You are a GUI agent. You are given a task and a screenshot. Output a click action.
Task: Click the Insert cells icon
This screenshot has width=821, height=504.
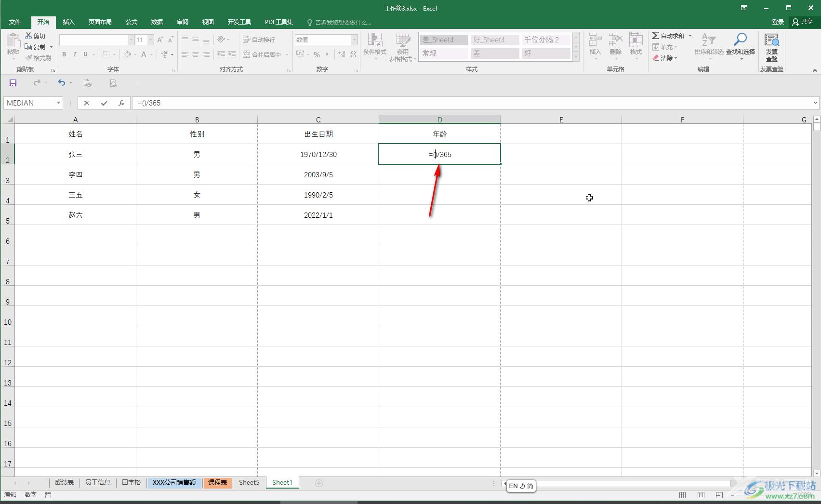pyautogui.click(x=595, y=40)
